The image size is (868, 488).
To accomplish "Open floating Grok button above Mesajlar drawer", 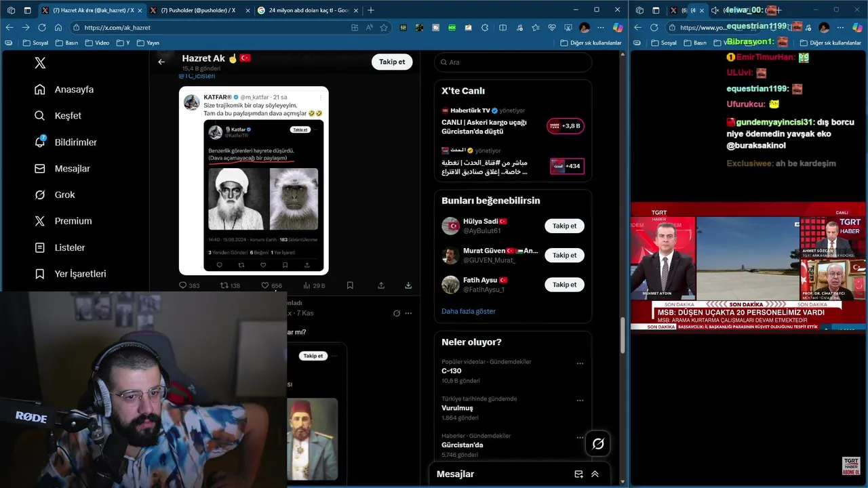I will coord(598,444).
